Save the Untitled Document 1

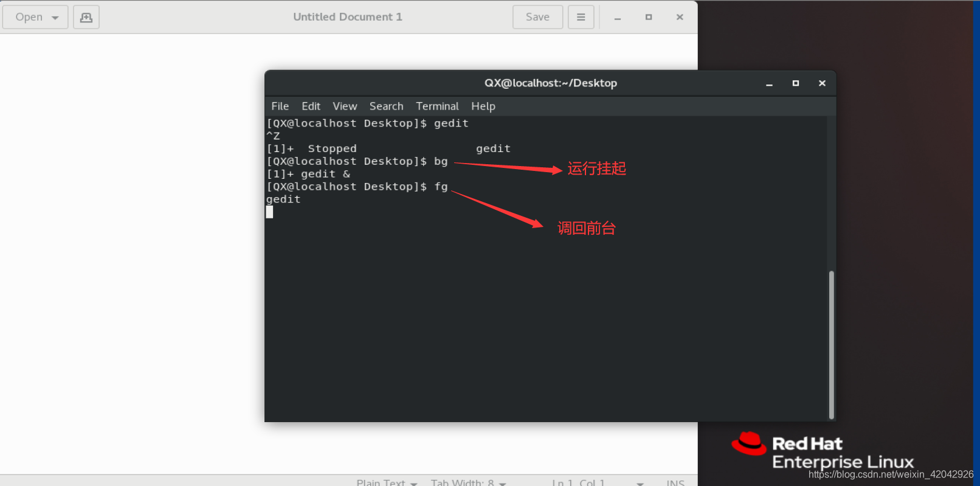(x=537, y=17)
